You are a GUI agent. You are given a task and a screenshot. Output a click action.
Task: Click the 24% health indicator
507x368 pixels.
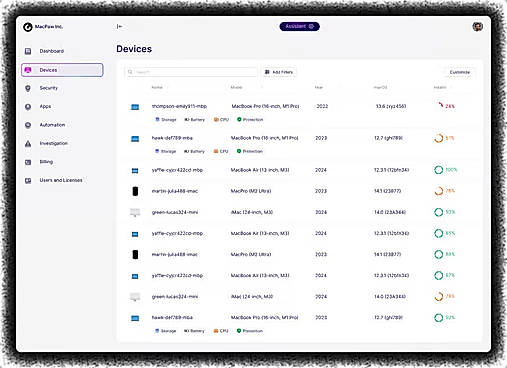(446, 106)
